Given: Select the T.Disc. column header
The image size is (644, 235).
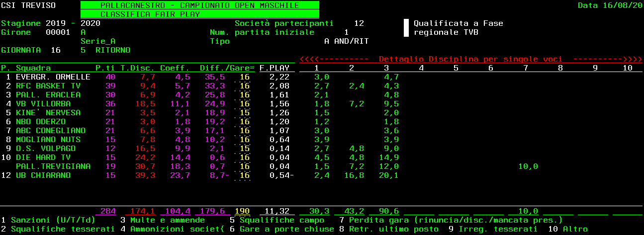Looking at the screenshot, I should (137, 68).
